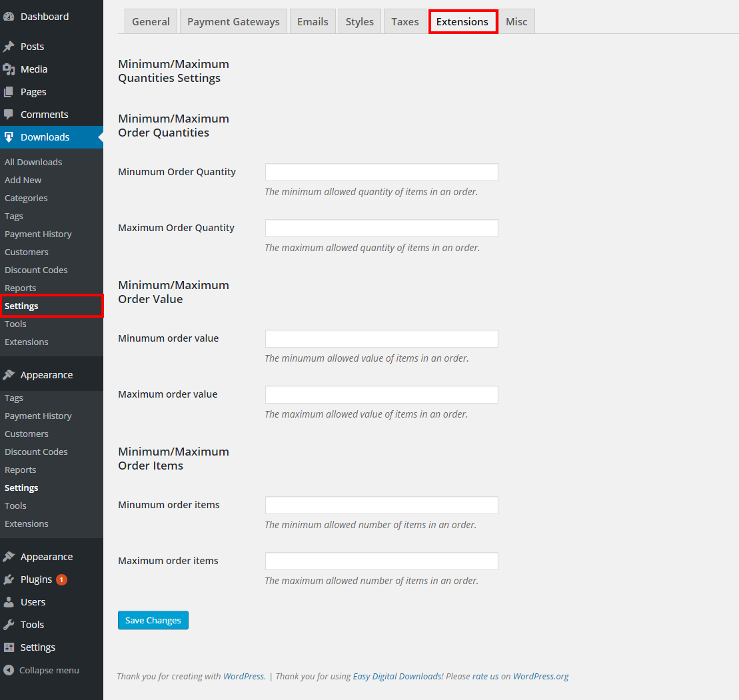Image resolution: width=739 pixels, height=700 pixels.
Task: Go to All Downloads submenu item
Action: (33, 162)
